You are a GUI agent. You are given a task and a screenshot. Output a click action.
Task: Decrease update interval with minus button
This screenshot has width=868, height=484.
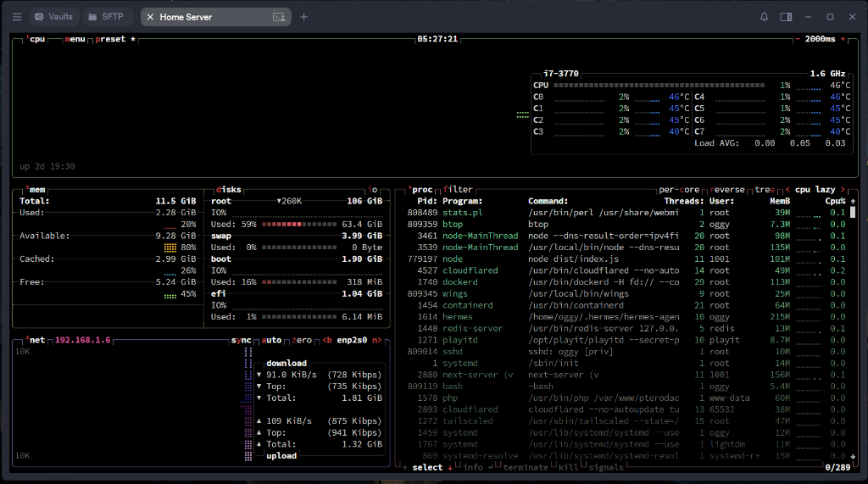tap(798, 39)
